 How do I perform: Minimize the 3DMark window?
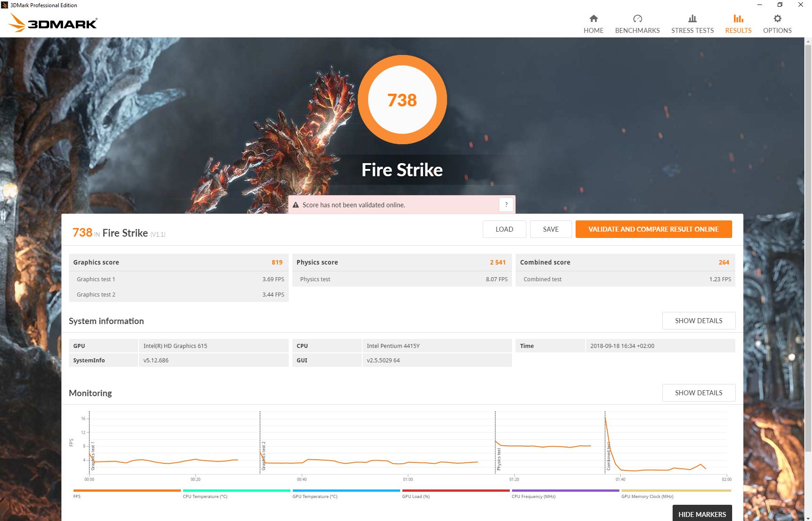coord(760,5)
